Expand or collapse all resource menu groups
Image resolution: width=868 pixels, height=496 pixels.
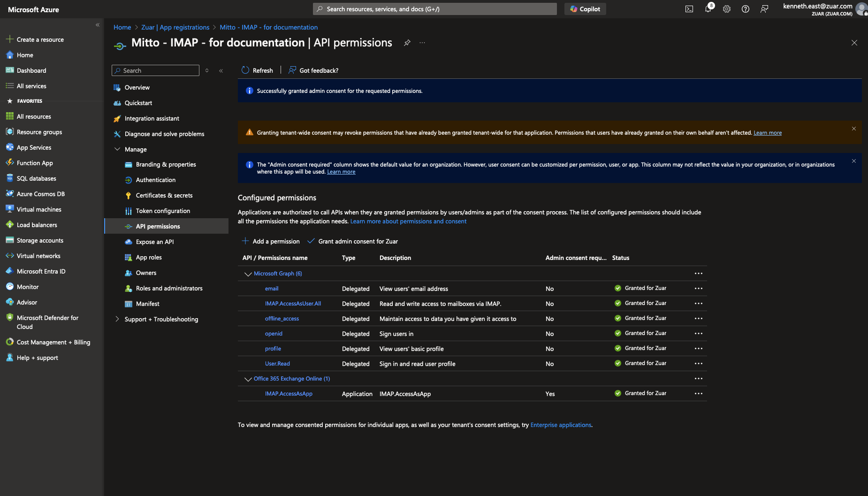pos(207,71)
